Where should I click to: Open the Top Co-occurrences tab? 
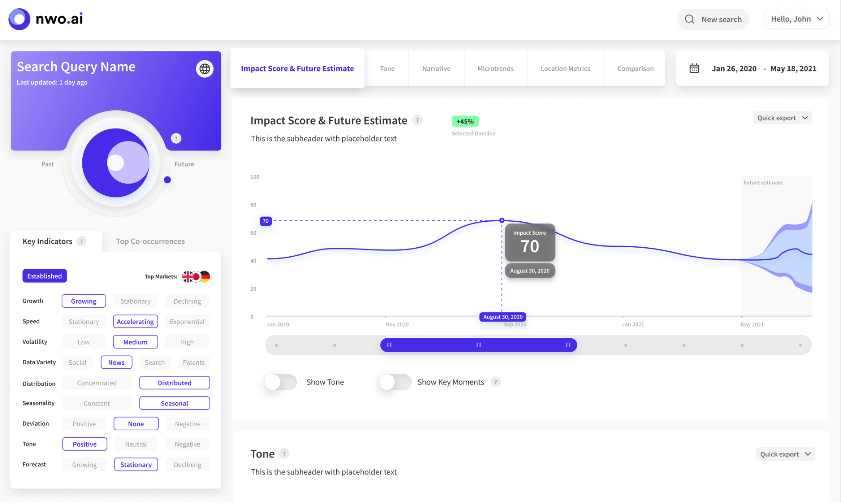point(150,241)
